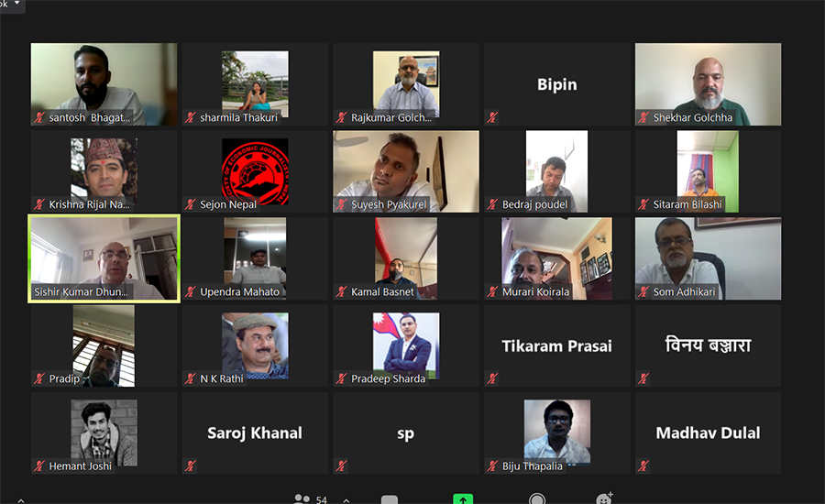Select Som Adhikari's video tile
Screen dimensions: 825x504
point(709,258)
